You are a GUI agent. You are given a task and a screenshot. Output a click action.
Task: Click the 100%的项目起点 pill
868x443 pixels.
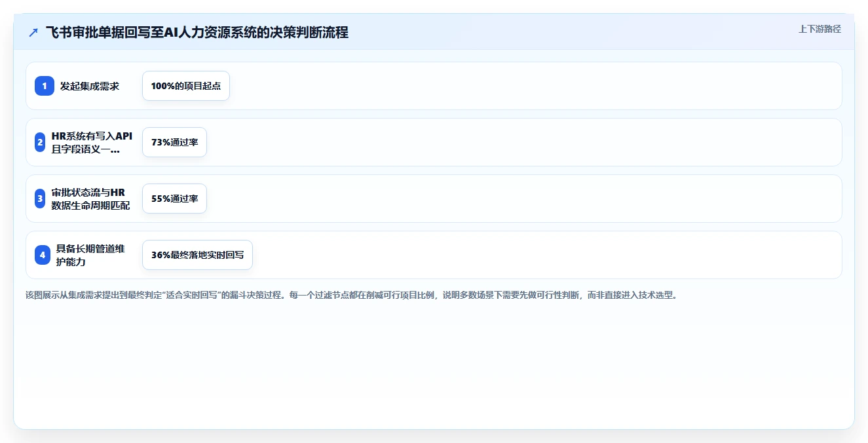pyautogui.click(x=186, y=86)
